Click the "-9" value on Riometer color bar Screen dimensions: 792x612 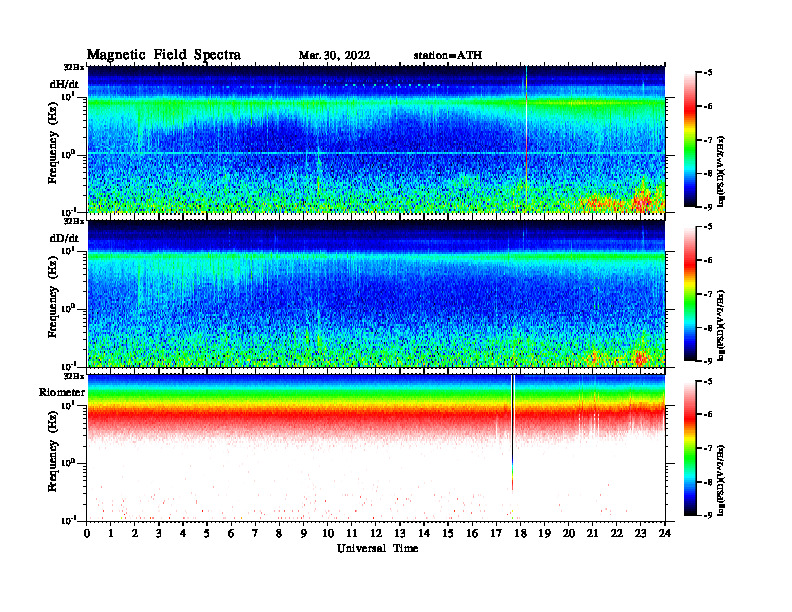click(708, 515)
